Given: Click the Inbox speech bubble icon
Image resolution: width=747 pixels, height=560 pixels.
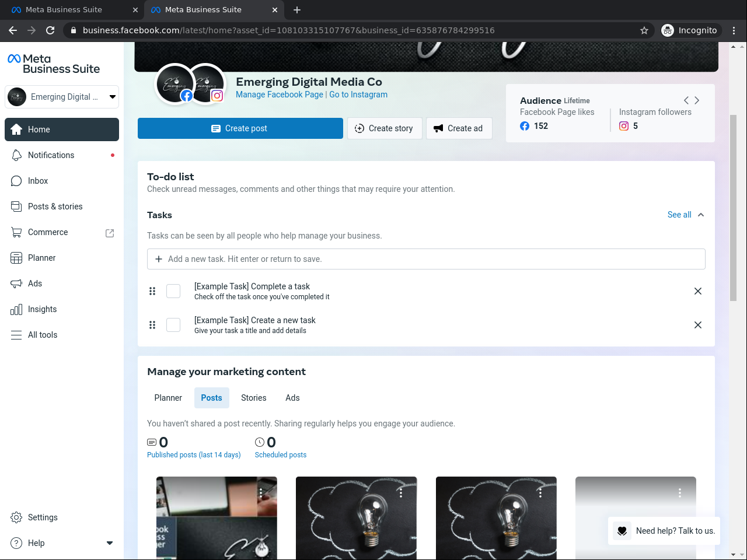Looking at the screenshot, I should (16, 181).
